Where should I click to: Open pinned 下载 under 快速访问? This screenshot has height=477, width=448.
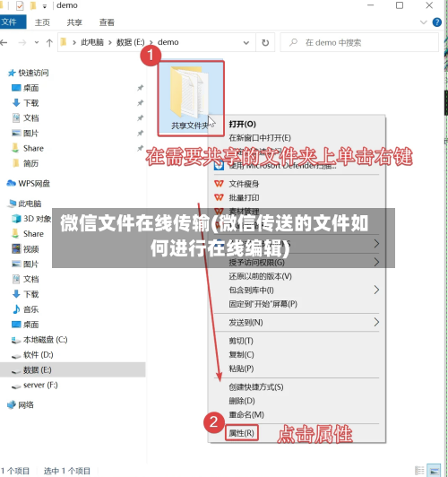point(30,103)
